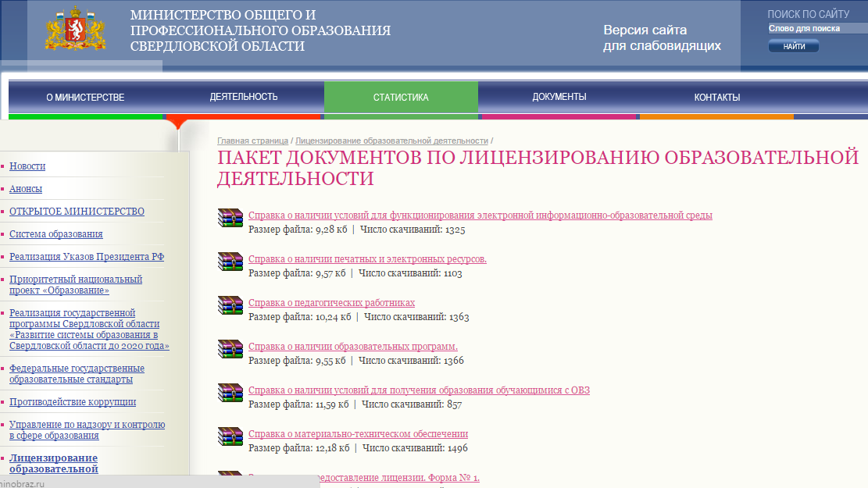
Task: Download Справка о наличии печатных и электронных ресурсов
Action: point(367,259)
